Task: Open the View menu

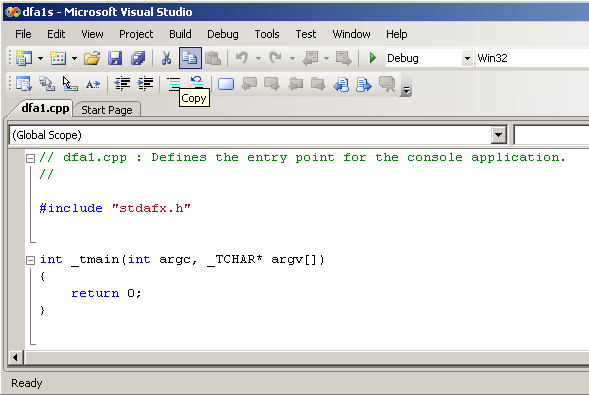Action: point(92,34)
